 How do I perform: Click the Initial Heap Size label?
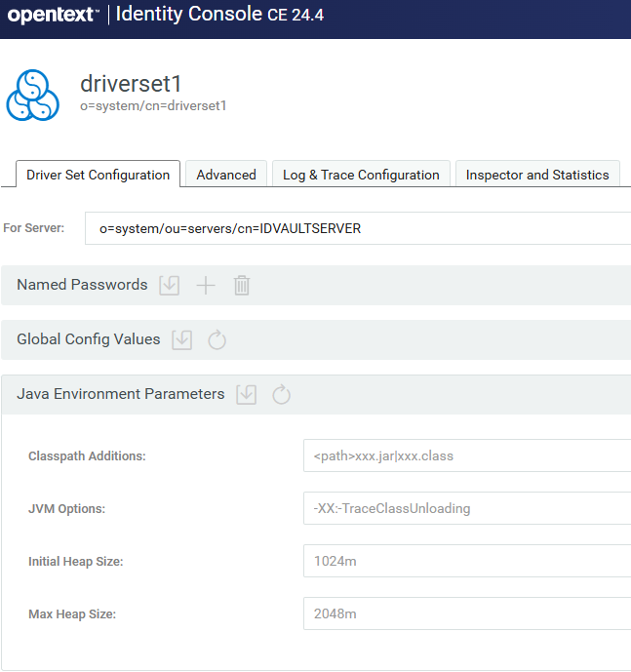(x=75, y=562)
